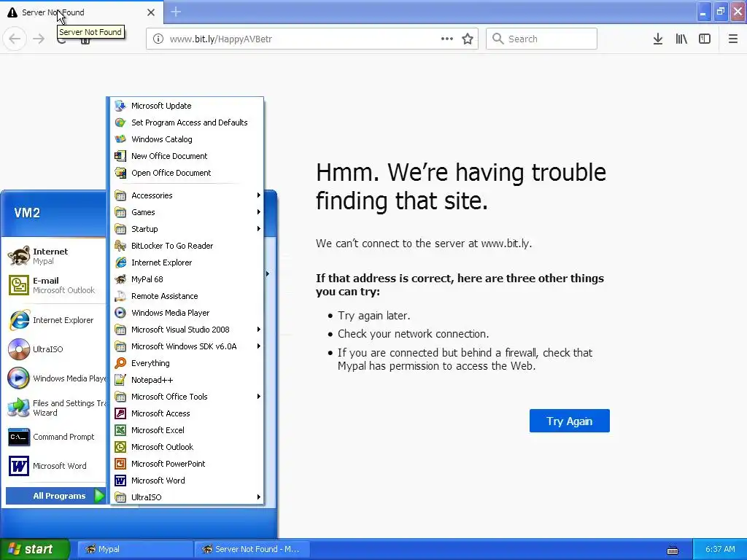This screenshot has height=560, width=747.
Task: Open UltraISO in start menu left pane
Action: [x=55, y=349]
